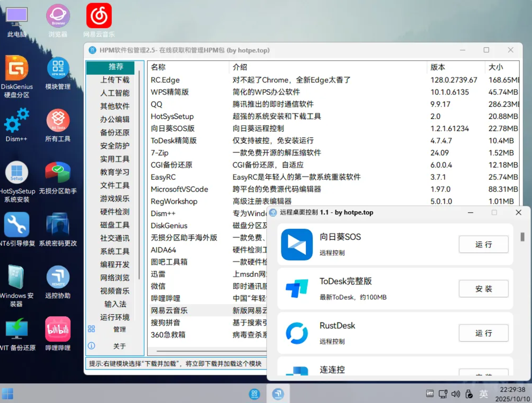This screenshot has width=532, height=403.
Task: Select the 推荐 category tab
Action: [110, 67]
